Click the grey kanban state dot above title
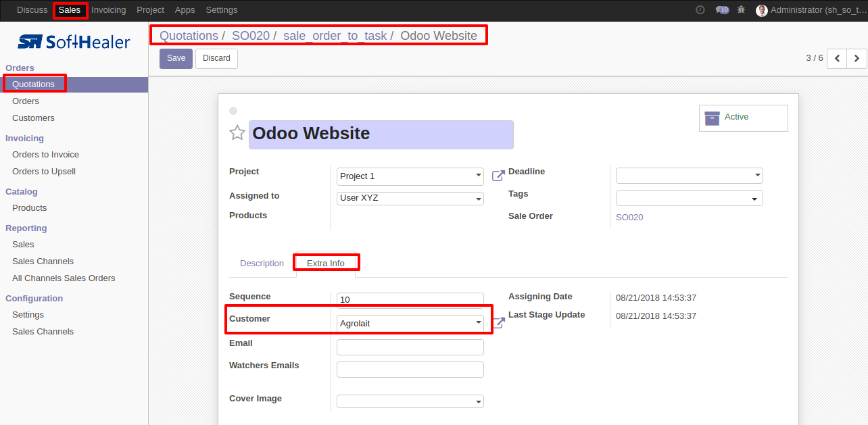This screenshot has height=425, width=868. (x=233, y=111)
